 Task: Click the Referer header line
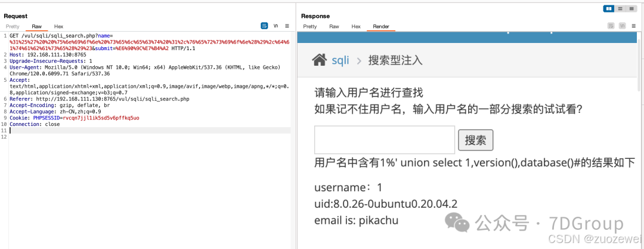(x=100, y=99)
